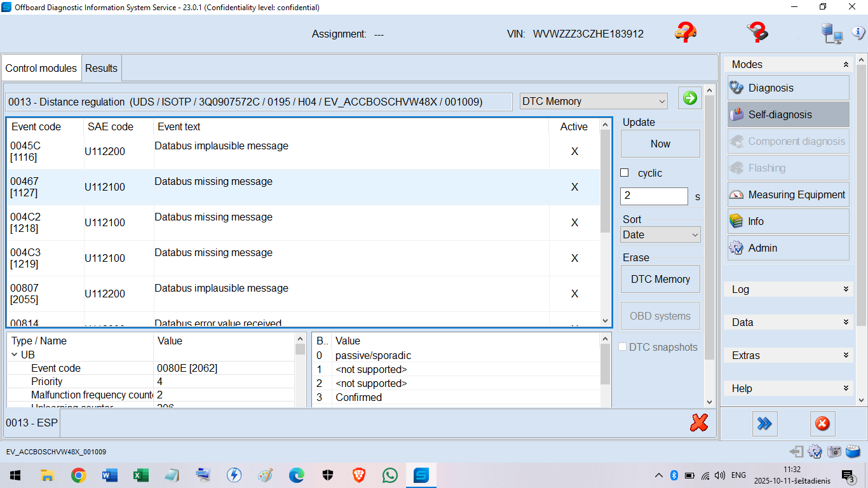Expand the Log section in sidebar
The height and width of the screenshot is (488, 868).
(x=788, y=289)
